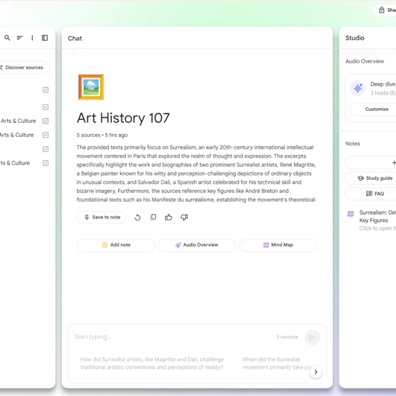Image resolution: width=396 pixels, height=396 pixels.
Task: Click the Audio Overview heading in Studio
Action: [x=365, y=61]
